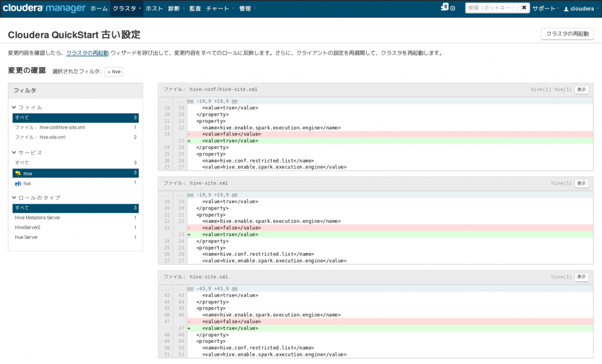The image size is (602, 364).
Task: Open the 管理 dropdown menu
Action: click(248, 8)
